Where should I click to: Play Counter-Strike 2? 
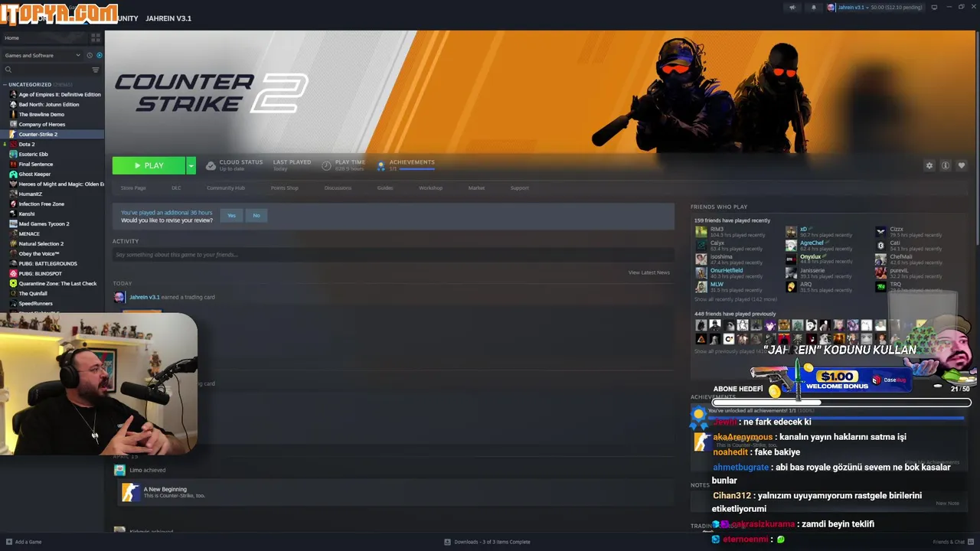pyautogui.click(x=149, y=165)
